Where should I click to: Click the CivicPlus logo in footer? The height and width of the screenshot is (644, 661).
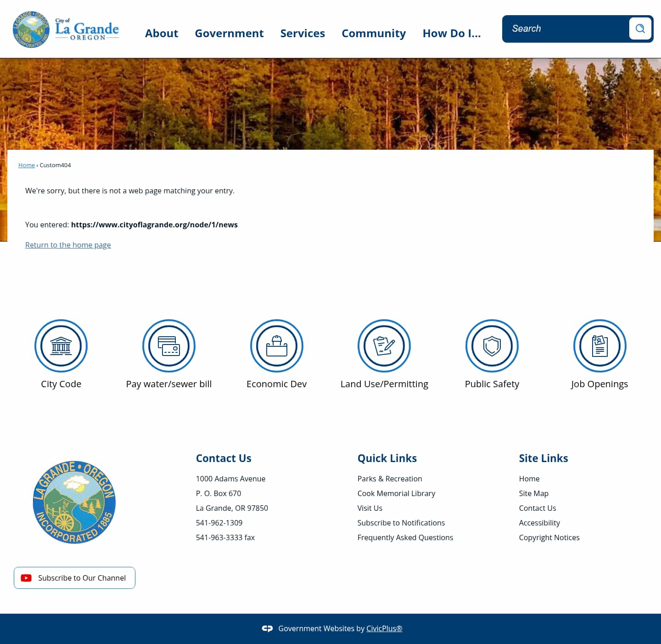268,628
